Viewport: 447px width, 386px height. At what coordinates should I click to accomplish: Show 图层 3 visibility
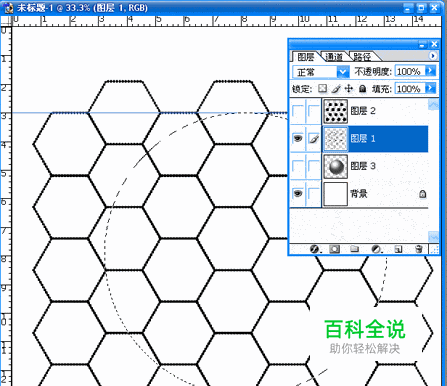(298, 166)
